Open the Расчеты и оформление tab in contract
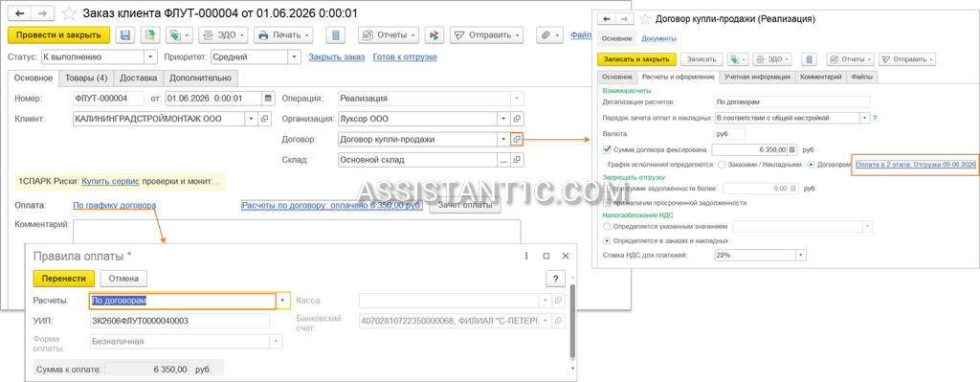The image size is (980, 382). [678, 77]
